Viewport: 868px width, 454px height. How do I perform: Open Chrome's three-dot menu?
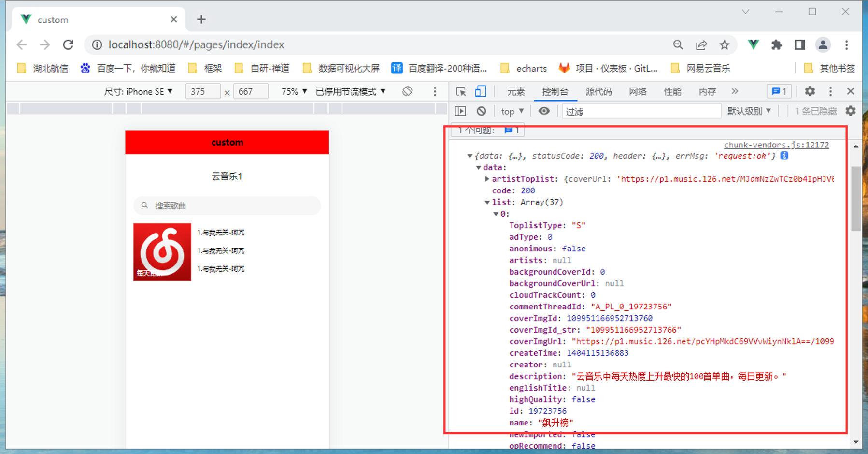tap(846, 45)
